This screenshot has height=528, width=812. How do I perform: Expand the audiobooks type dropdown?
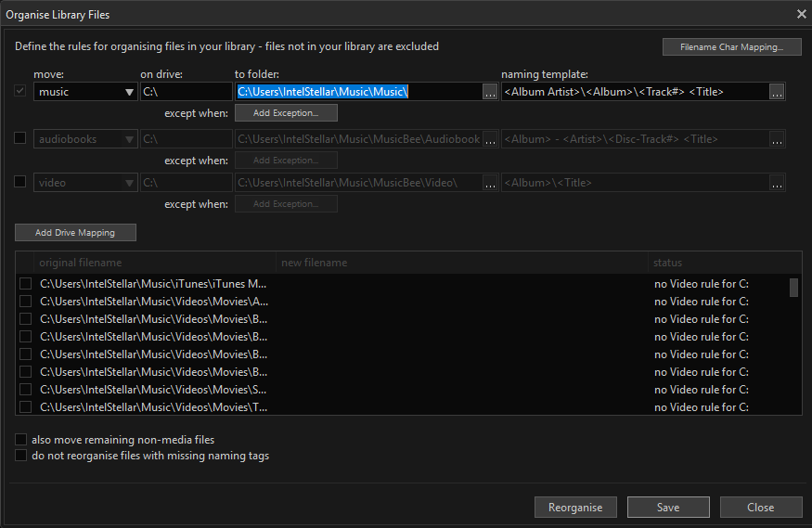point(128,139)
